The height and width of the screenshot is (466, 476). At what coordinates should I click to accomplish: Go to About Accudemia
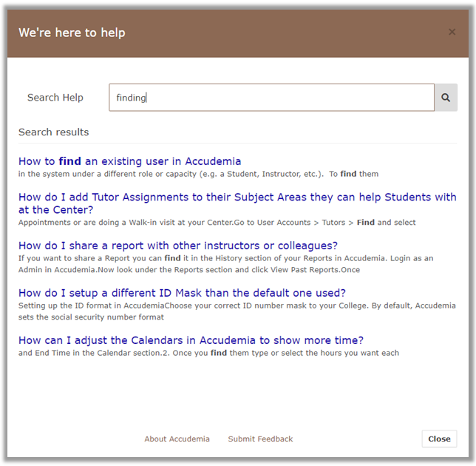coord(177,439)
